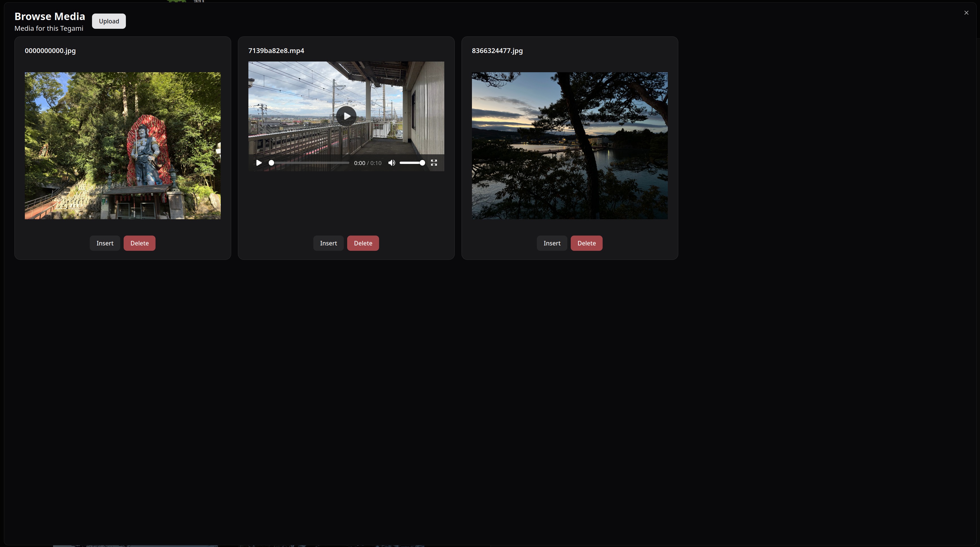980x547 pixels.
Task: Click the 8366324477.jpg filename label
Action: (497, 50)
